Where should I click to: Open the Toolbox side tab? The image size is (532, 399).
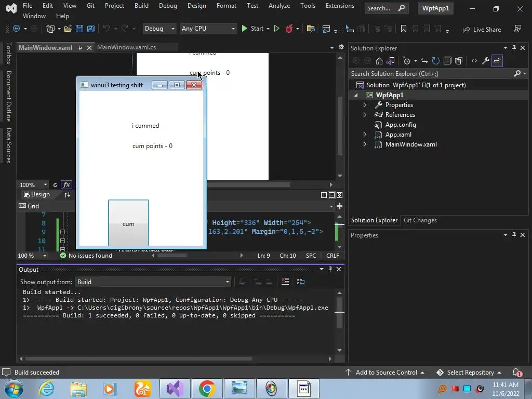(9, 54)
